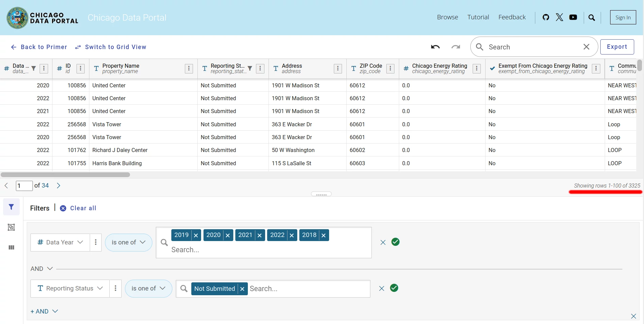Open the 'is one of' dropdown for Data Year
Viewport: 644px width, 324px height.
[x=128, y=242]
